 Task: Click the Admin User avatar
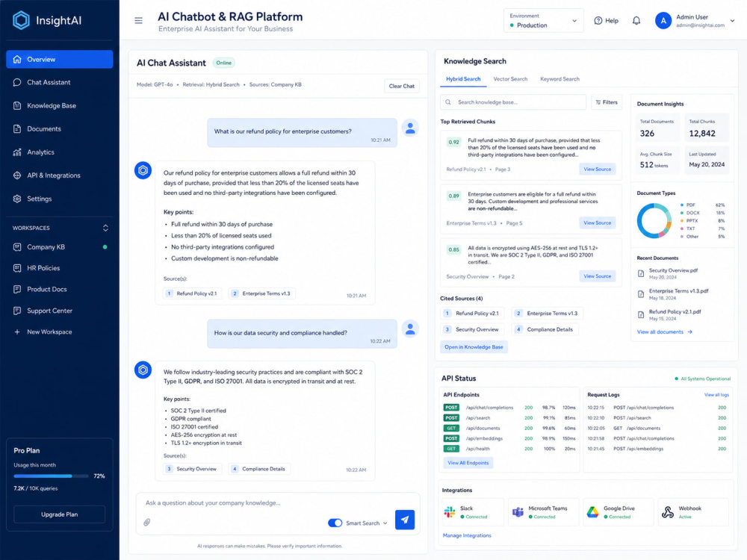coord(663,20)
